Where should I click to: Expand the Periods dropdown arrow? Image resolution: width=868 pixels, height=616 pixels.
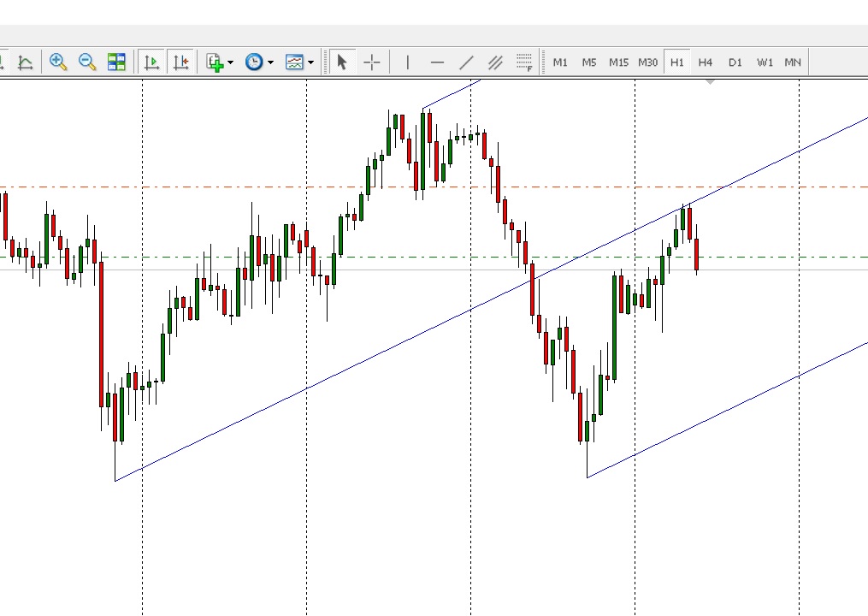point(271,62)
